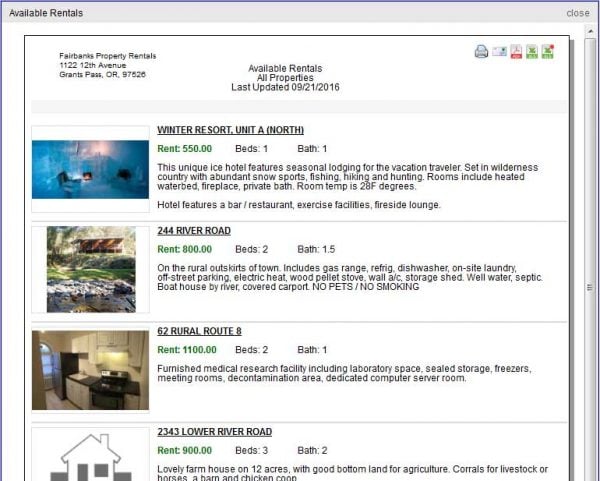The width and height of the screenshot is (600, 481).
Task: Click the Rent: 800.00 price text
Action: tap(184, 249)
